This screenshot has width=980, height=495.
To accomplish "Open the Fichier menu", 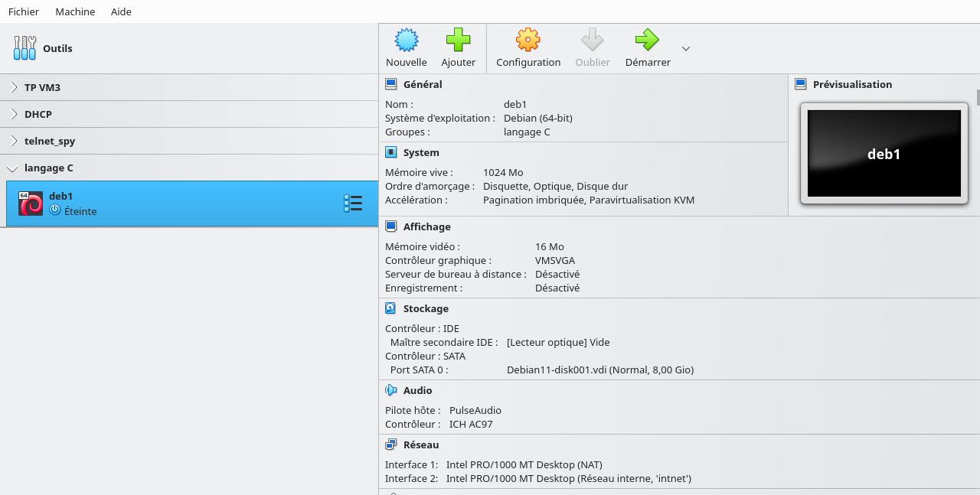I will click(x=24, y=11).
